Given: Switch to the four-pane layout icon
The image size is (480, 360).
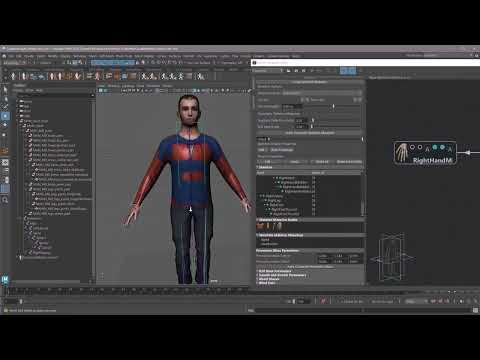Looking at the screenshot, I should click(x=5, y=163).
